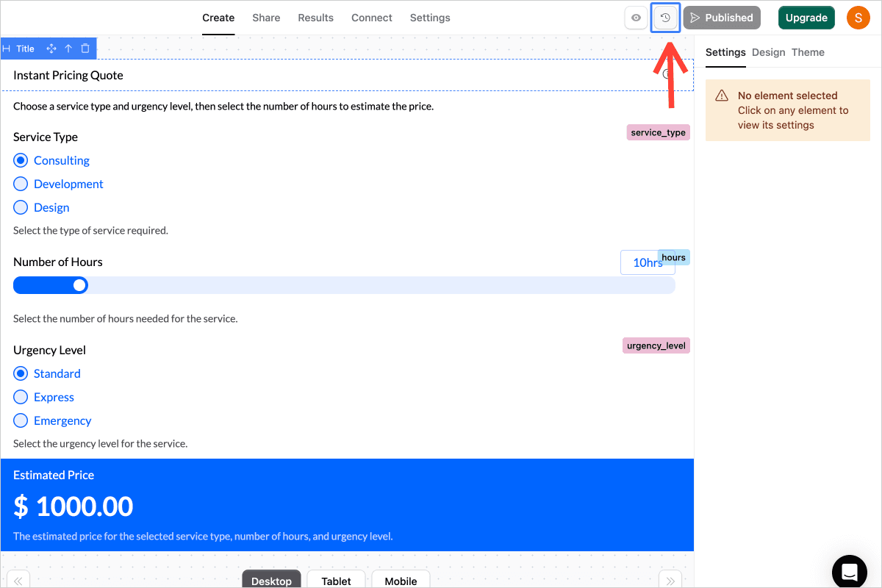Click 'Select the urgency level for the service.' hint

pos(101,443)
